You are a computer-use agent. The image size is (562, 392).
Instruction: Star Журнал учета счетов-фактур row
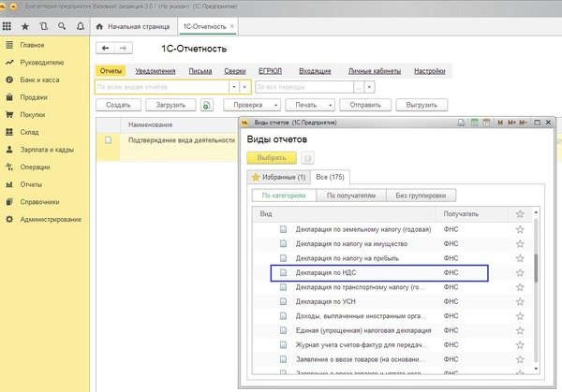point(520,345)
